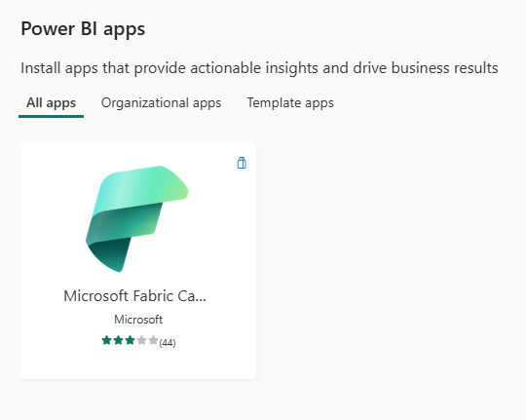Open the Organizational apps tab

tap(162, 102)
